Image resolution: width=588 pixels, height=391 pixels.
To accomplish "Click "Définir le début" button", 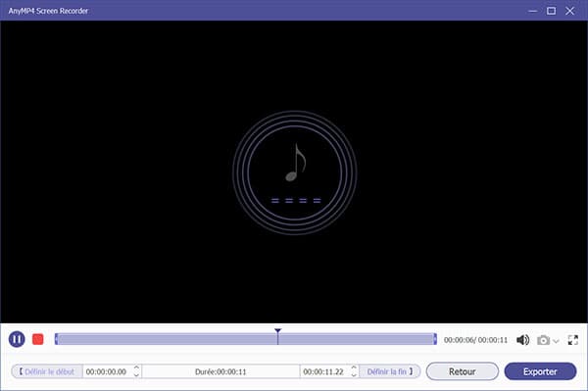I will tap(47, 371).
